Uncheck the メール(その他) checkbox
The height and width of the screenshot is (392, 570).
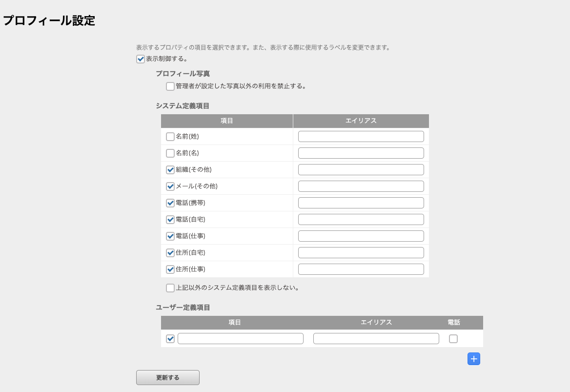(170, 186)
